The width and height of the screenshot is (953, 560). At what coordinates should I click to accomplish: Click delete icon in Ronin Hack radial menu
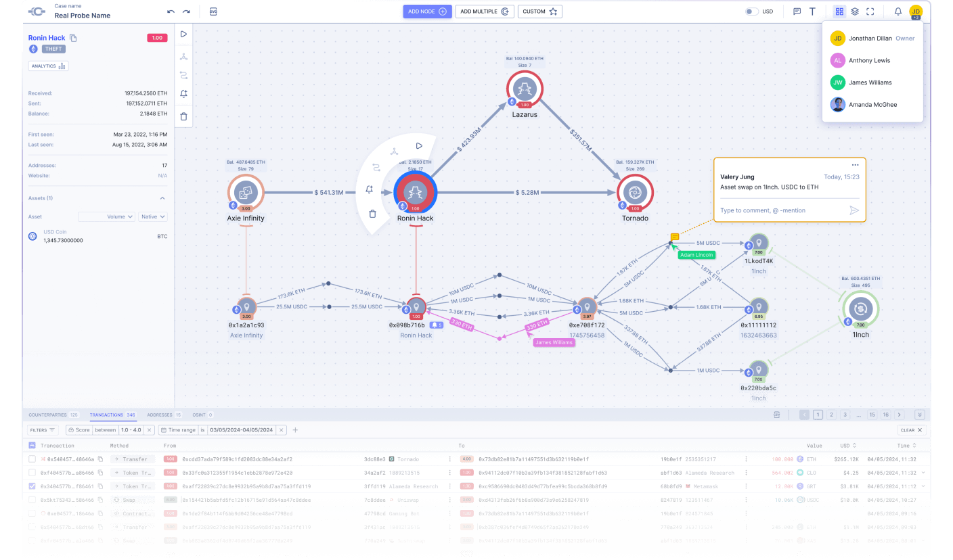372,214
